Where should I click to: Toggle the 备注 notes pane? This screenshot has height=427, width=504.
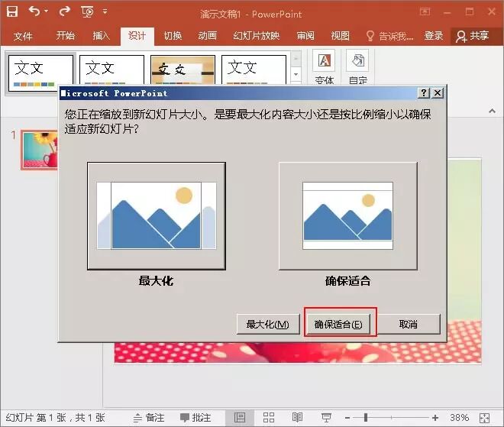[x=149, y=418]
